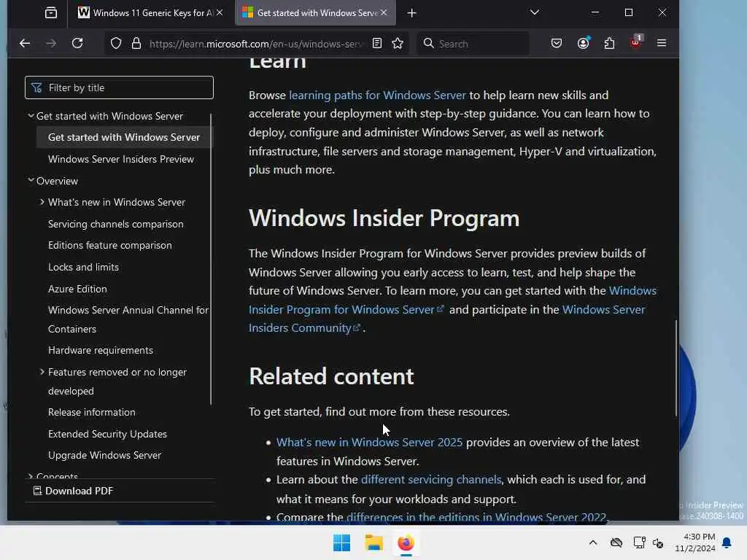Screen dimensions: 747x560
Task: Select highlighted Get started with Windows Server item
Action: (124, 137)
